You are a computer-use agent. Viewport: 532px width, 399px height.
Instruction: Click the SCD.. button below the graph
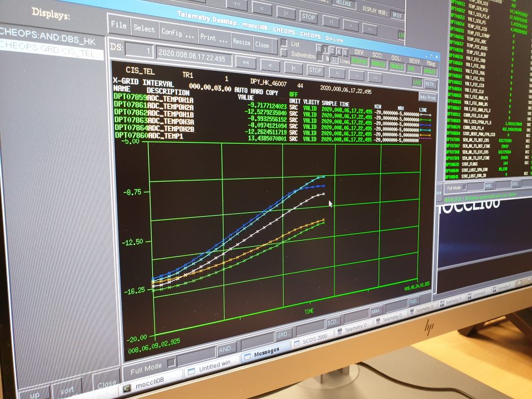click(x=333, y=322)
